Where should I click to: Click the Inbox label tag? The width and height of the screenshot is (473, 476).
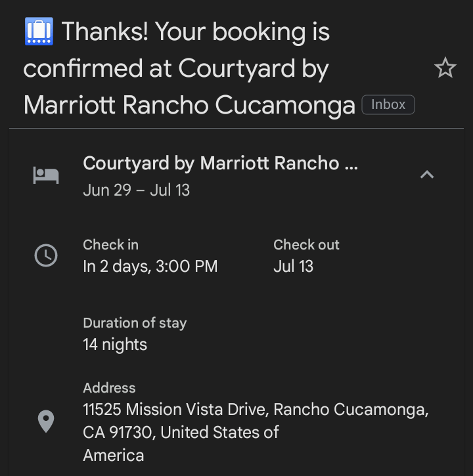pos(388,104)
